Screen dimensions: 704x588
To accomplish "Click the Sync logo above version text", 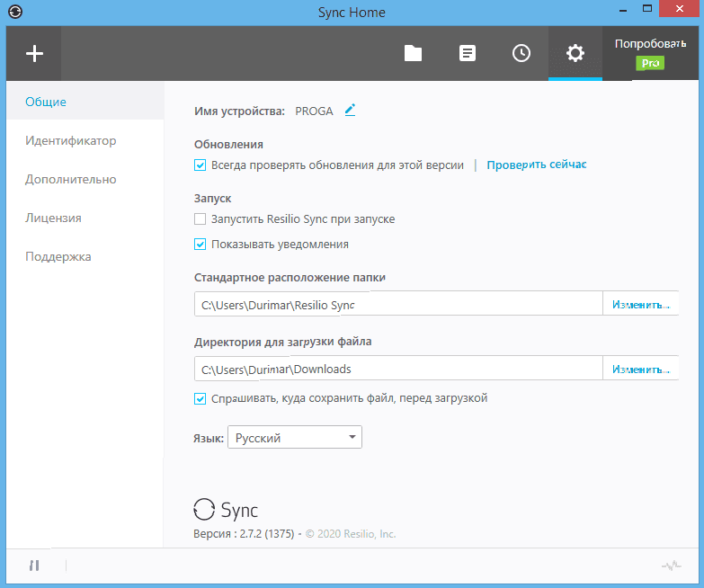I will (x=226, y=510).
